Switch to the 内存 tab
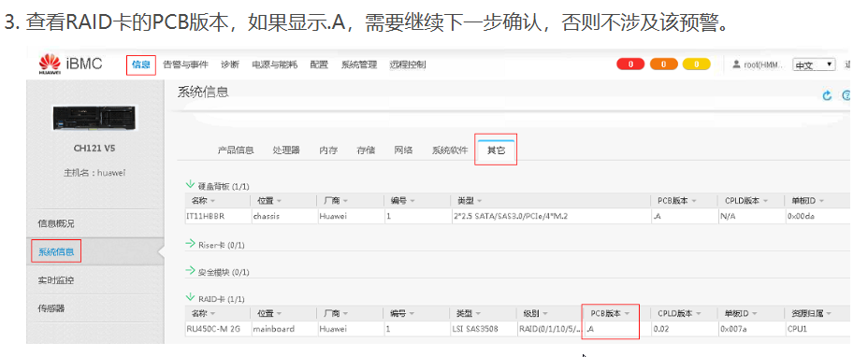The image size is (868, 357). pyautogui.click(x=328, y=150)
